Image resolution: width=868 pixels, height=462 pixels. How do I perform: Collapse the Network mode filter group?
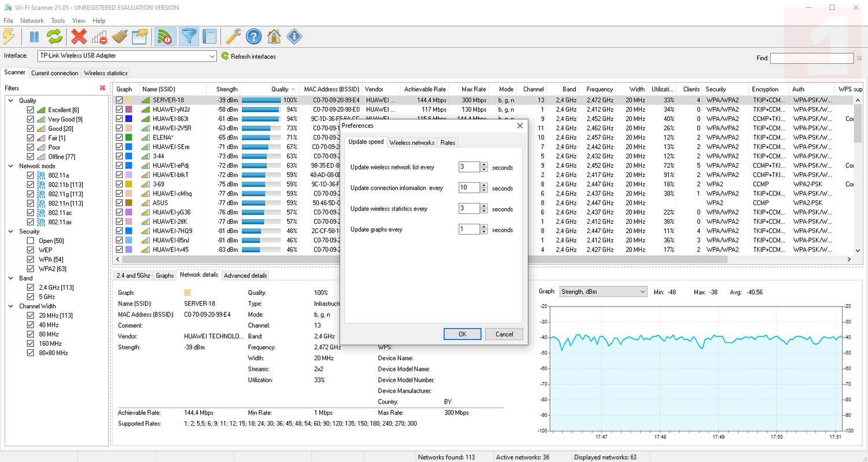tap(12, 166)
